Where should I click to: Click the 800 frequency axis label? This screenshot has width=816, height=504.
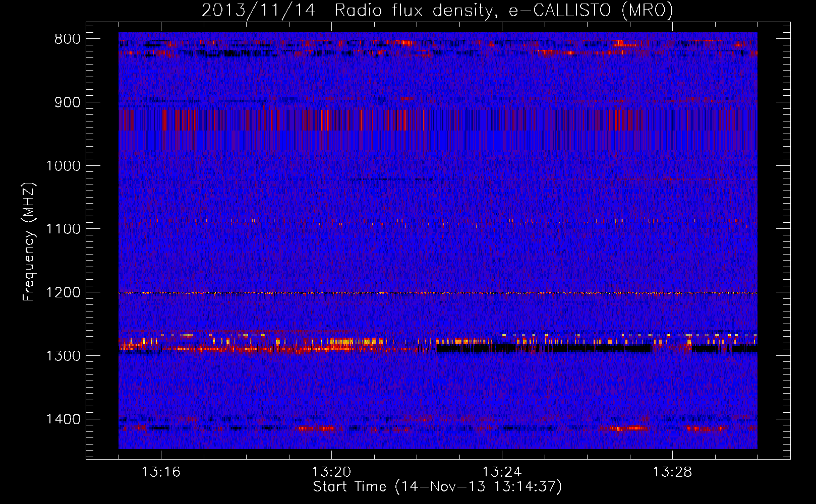coord(67,39)
